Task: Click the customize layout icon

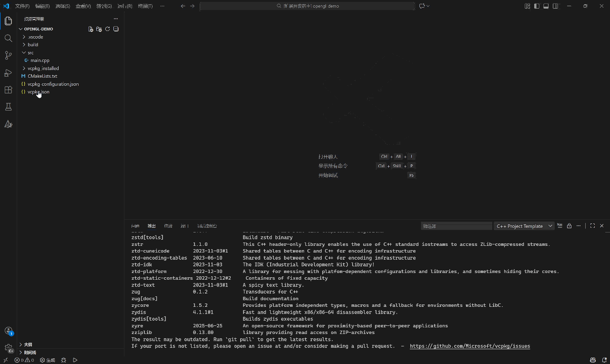Action: [x=528, y=6]
